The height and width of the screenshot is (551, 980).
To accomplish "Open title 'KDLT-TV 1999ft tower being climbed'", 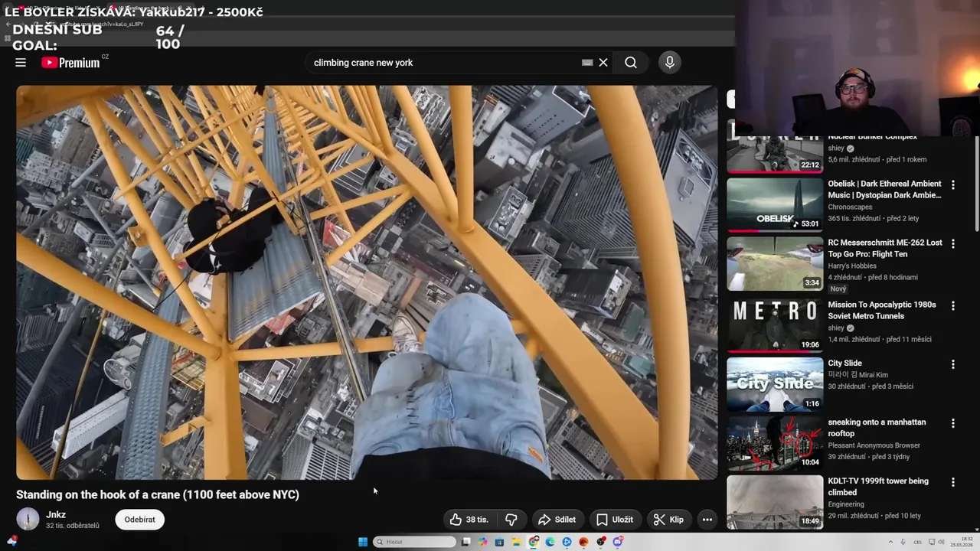I will tap(878, 487).
